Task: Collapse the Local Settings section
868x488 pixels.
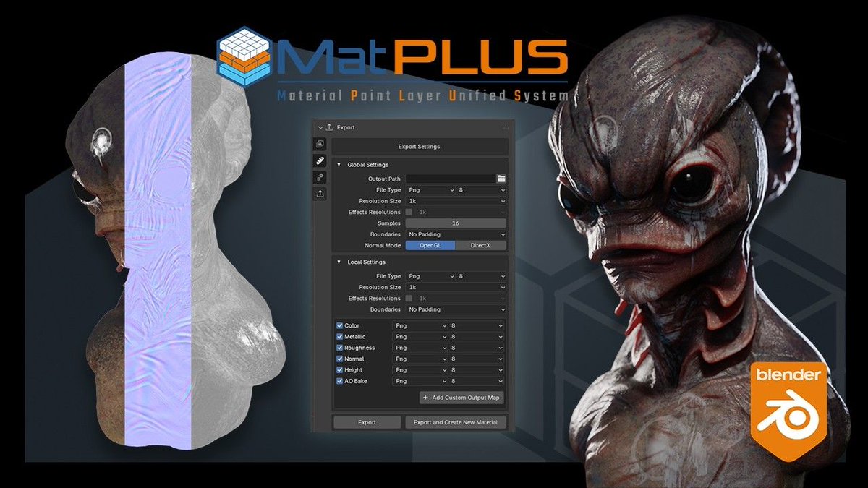Action: pos(339,262)
